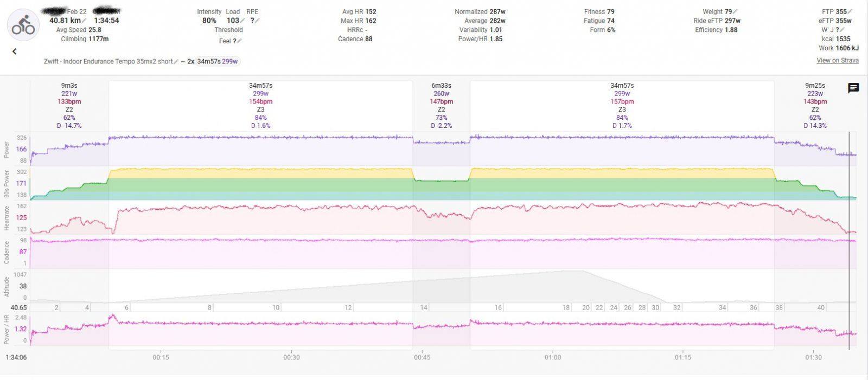This screenshot has width=868, height=380.
Task: Go back using the left chevron arrow
Action: click(15, 51)
